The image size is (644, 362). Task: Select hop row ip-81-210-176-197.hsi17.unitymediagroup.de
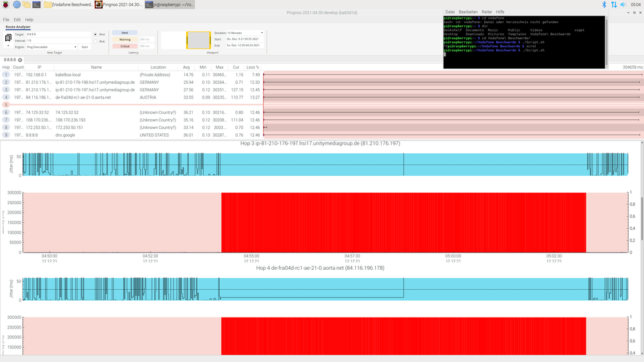coord(132,90)
